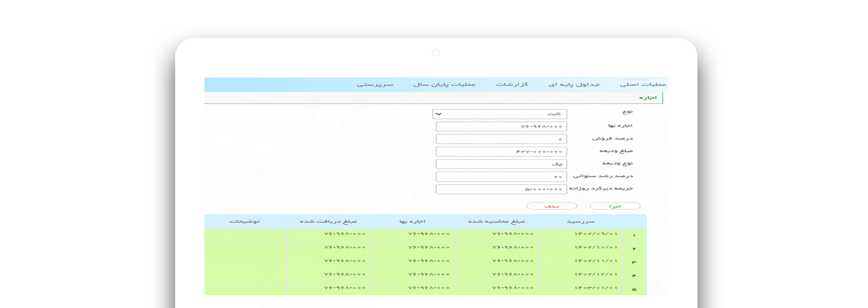Select the اجاره tab

647,98
